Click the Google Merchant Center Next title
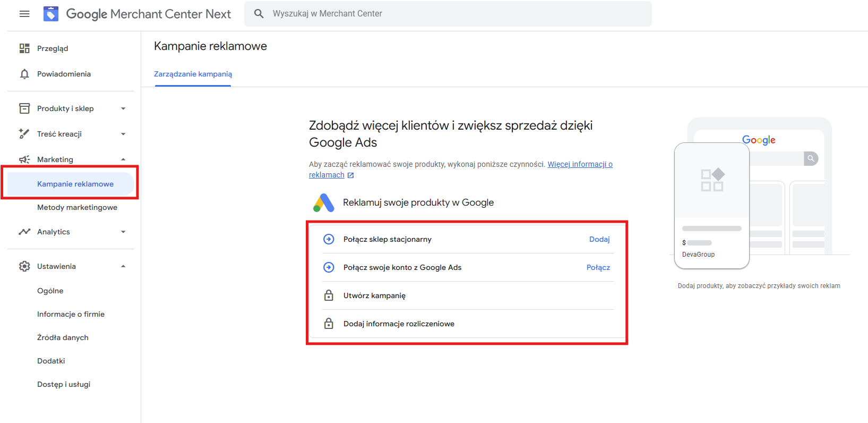 [x=149, y=14]
